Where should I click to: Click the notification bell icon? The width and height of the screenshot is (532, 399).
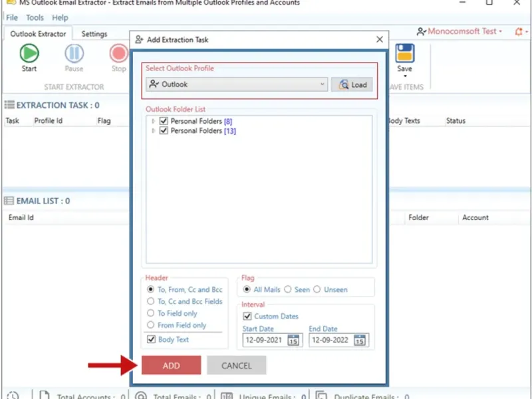tap(519, 31)
